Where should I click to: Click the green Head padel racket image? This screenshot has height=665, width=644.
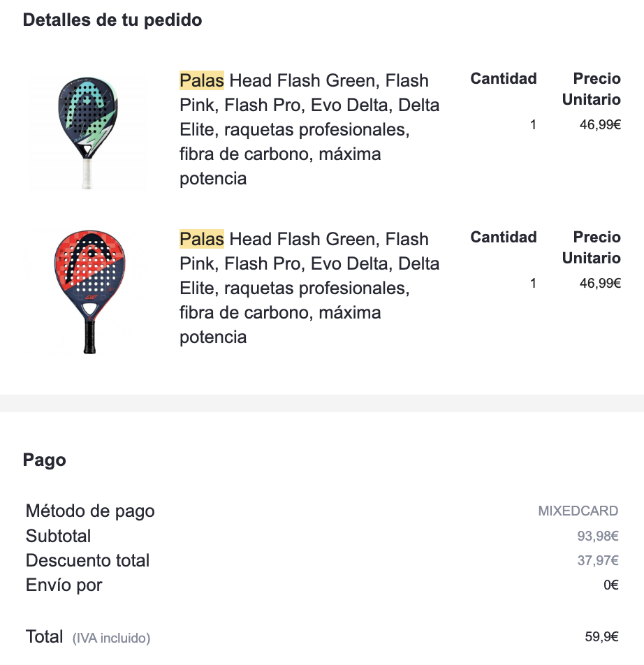point(87,131)
